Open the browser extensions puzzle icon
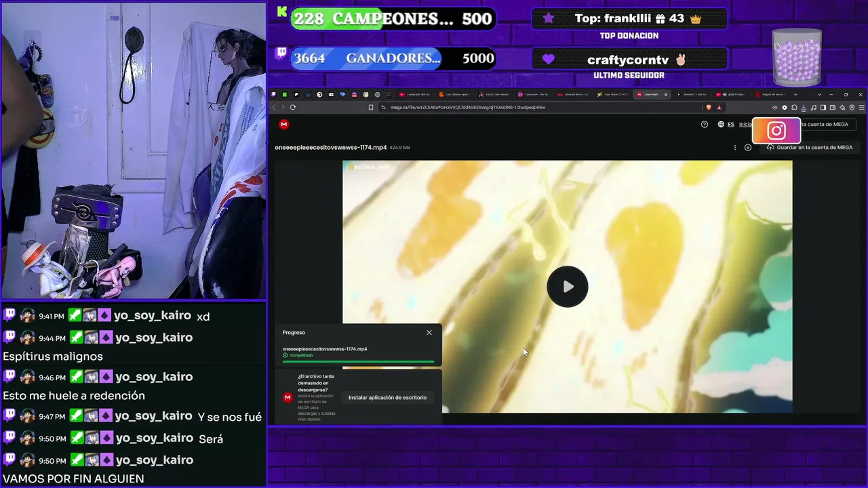 click(x=794, y=107)
